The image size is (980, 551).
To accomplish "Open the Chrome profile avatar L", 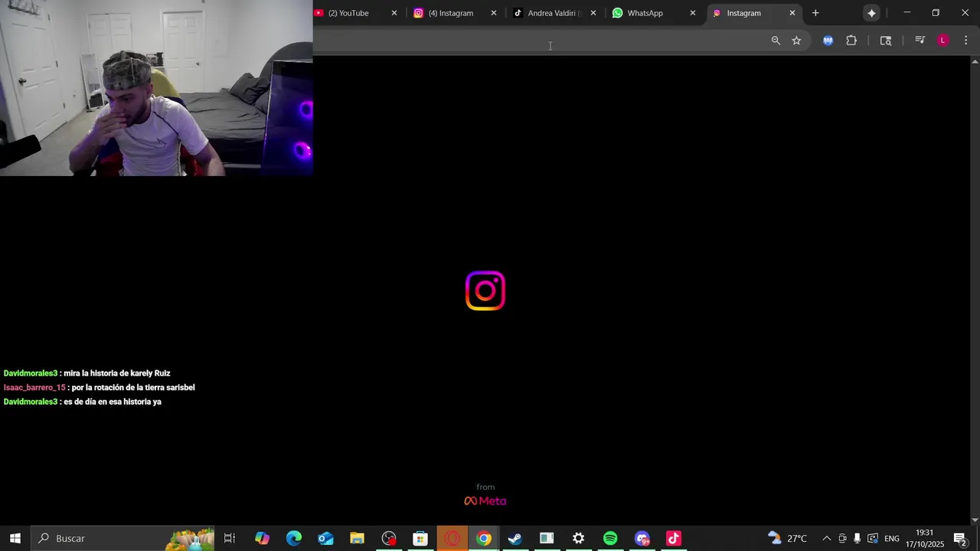I will click(943, 41).
